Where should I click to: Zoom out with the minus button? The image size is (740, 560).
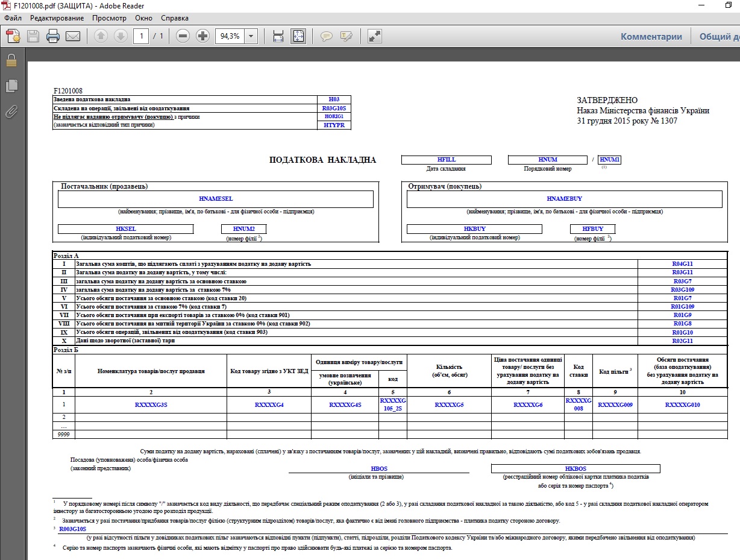pyautogui.click(x=183, y=36)
